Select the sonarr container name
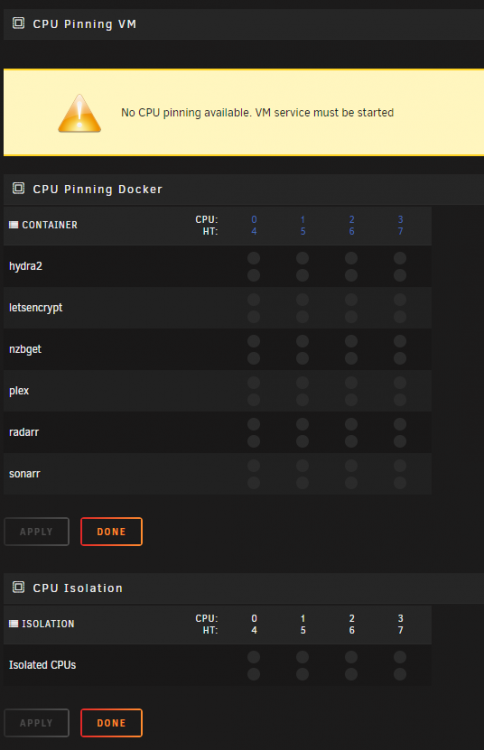 pos(24,474)
